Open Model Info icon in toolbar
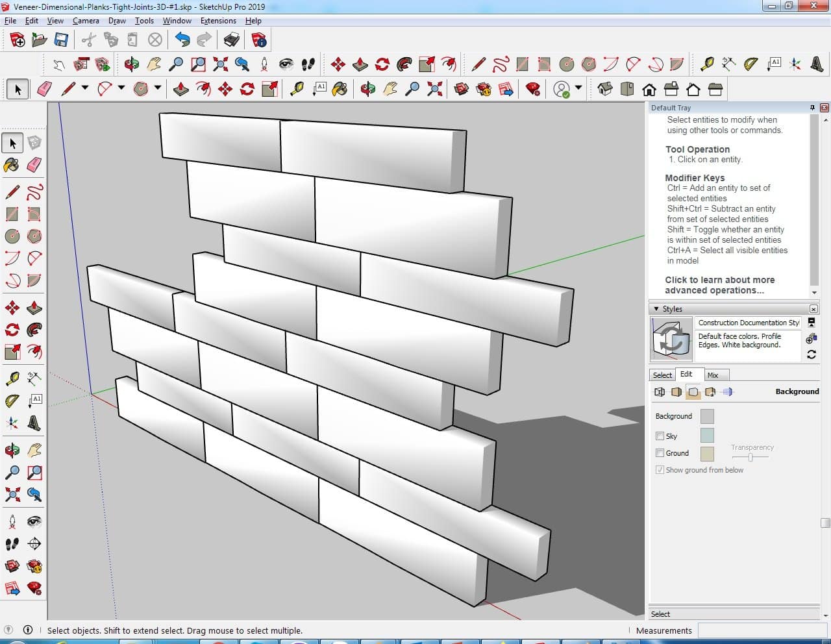831x644 pixels. tap(259, 40)
